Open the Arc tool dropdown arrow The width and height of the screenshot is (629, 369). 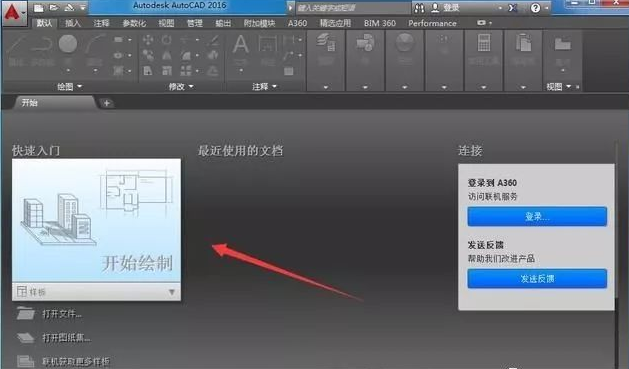coord(95,71)
